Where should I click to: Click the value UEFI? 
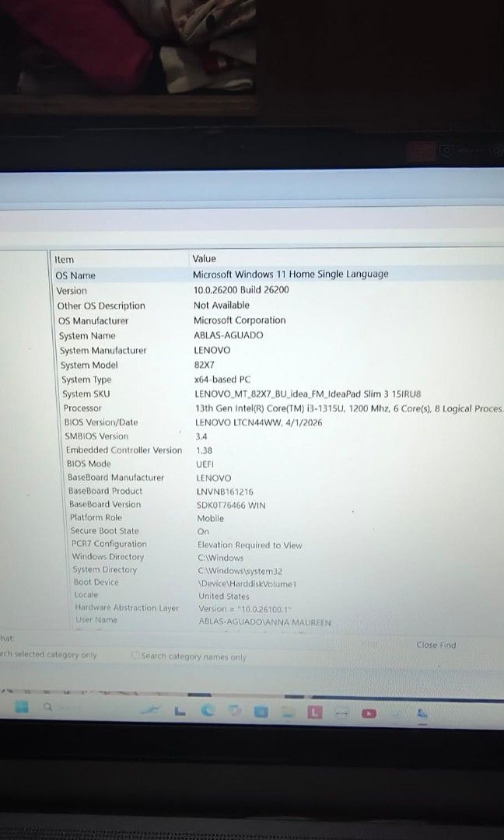click(205, 464)
